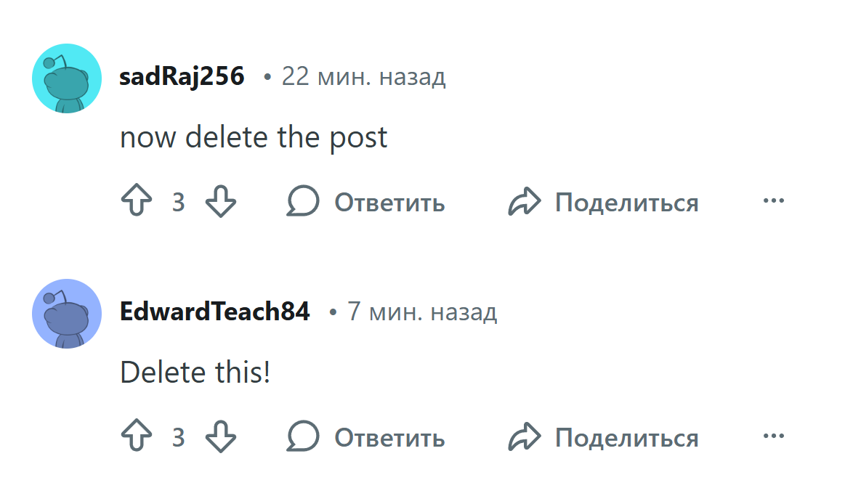Click the share arrow icon on sadRaj256's comment
861x504 pixels.
click(525, 201)
